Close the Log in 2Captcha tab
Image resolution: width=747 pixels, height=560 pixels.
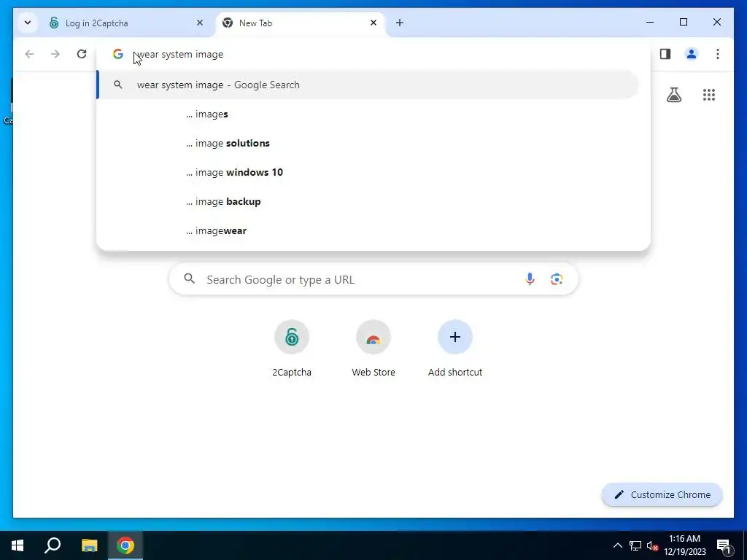200,23
